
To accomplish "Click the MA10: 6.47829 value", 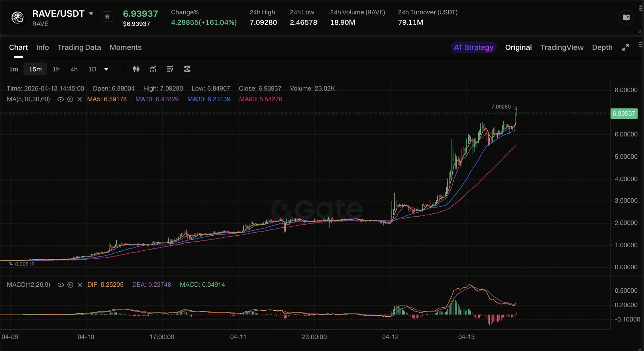I will click(157, 99).
